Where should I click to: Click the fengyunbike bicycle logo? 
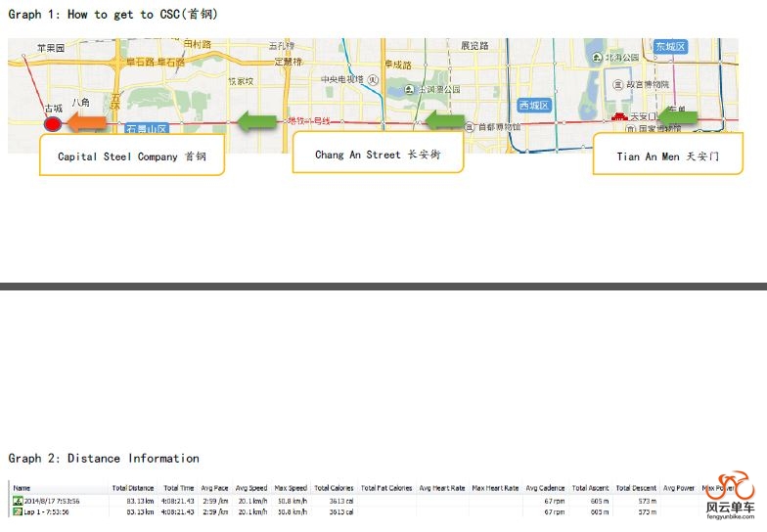(730, 494)
